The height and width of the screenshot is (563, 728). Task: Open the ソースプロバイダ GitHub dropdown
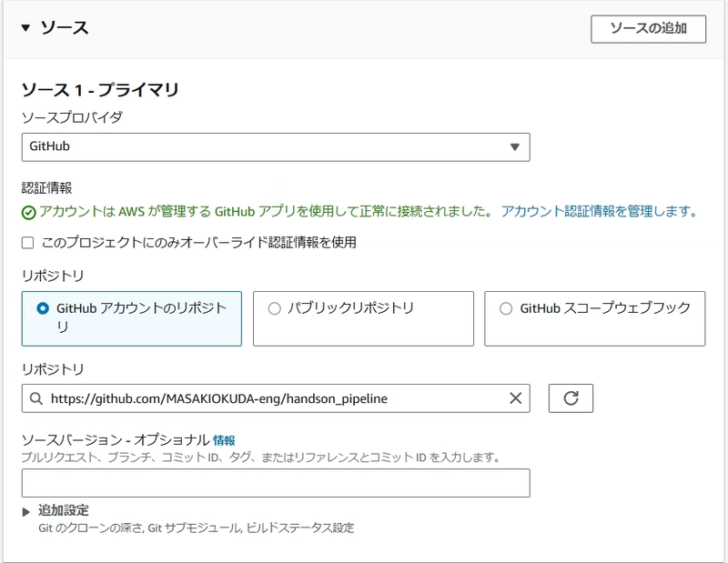coord(276,147)
